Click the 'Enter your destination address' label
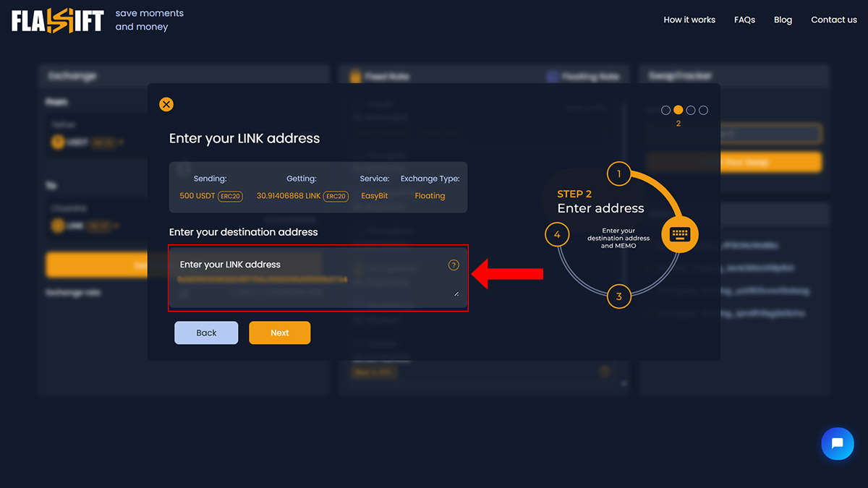Image resolution: width=868 pixels, height=488 pixels. tap(244, 232)
